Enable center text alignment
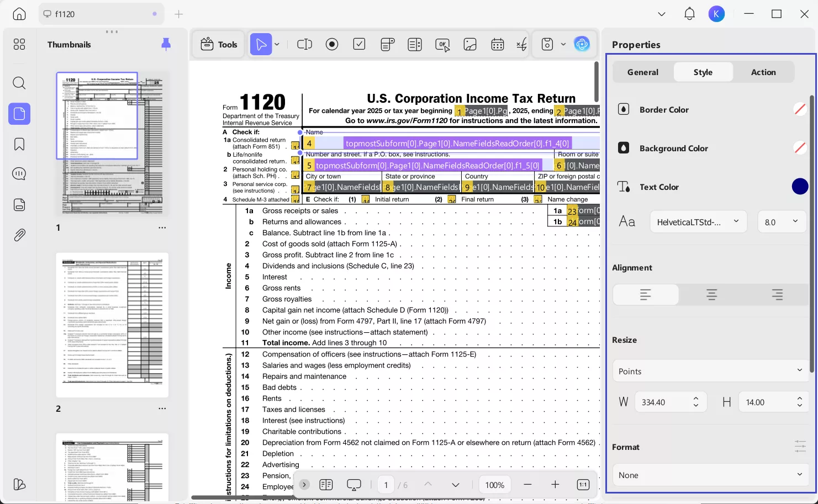The width and height of the screenshot is (818, 504). (x=711, y=294)
